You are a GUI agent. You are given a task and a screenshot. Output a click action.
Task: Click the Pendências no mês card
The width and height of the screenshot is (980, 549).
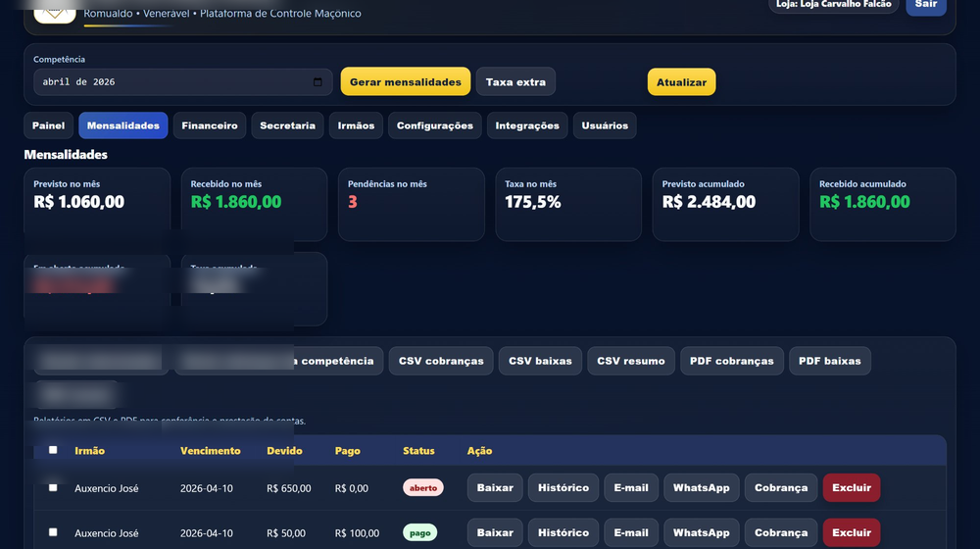(412, 204)
